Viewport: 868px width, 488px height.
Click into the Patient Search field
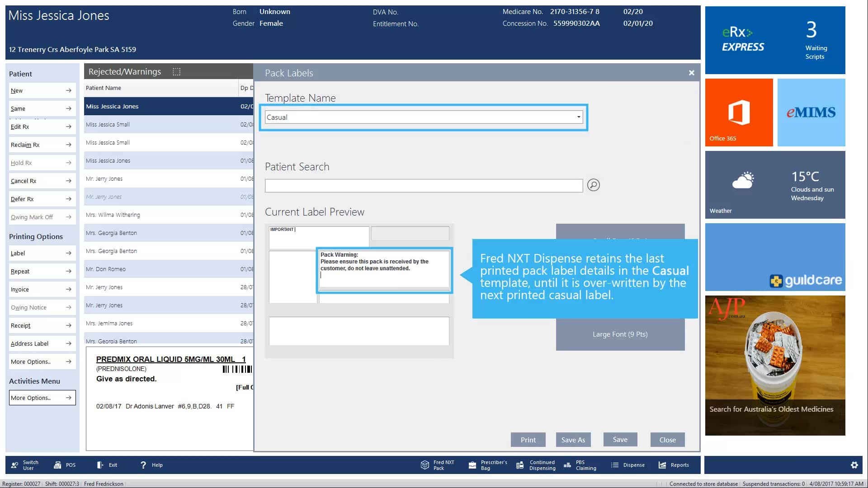pos(423,186)
